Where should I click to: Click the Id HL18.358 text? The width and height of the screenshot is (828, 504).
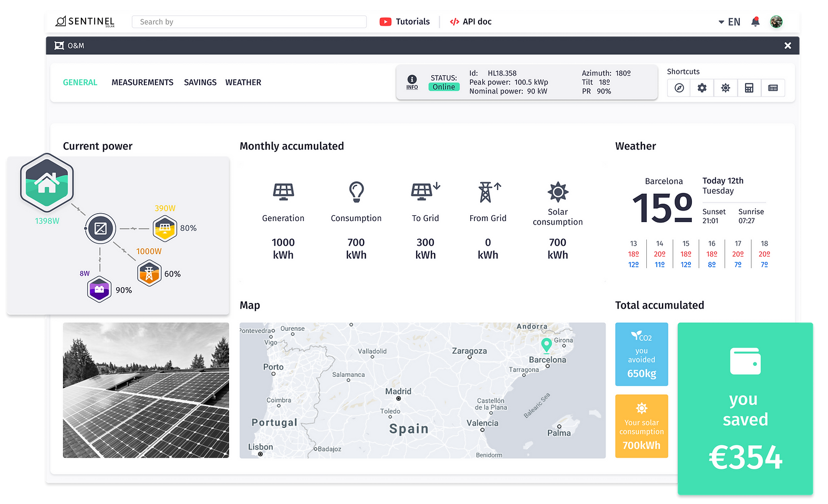click(x=493, y=73)
